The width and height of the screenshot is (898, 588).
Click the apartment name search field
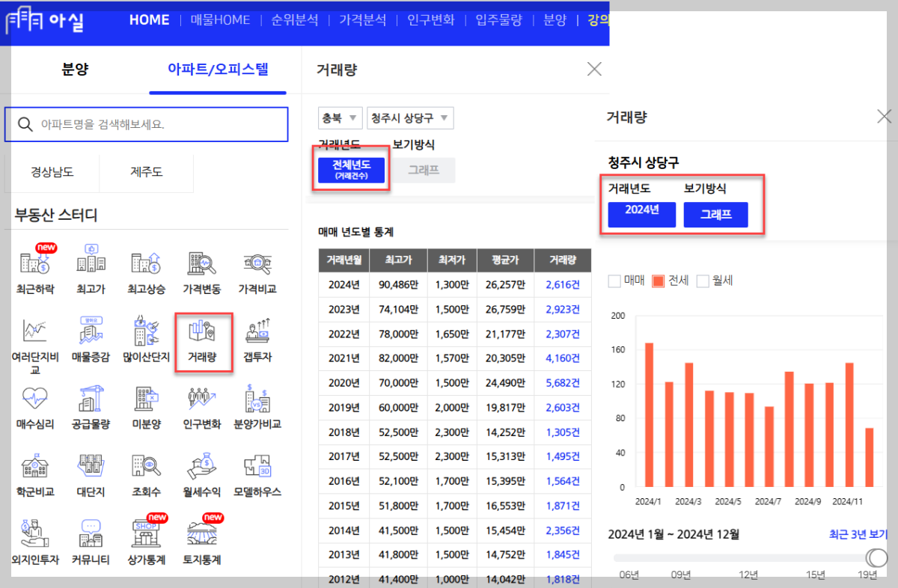coord(147,123)
